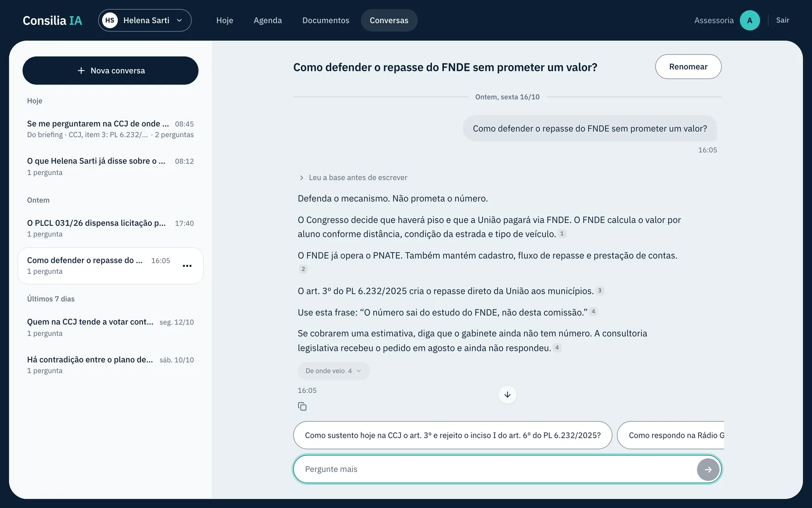Click the scroll-to-bottom arrow button
Viewport: 812px width, 508px height.
click(507, 394)
